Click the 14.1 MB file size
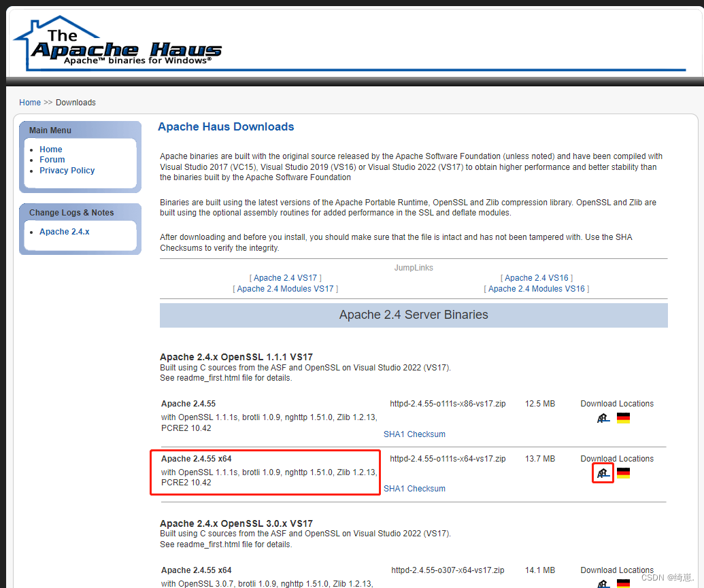The height and width of the screenshot is (588, 704). [540, 570]
